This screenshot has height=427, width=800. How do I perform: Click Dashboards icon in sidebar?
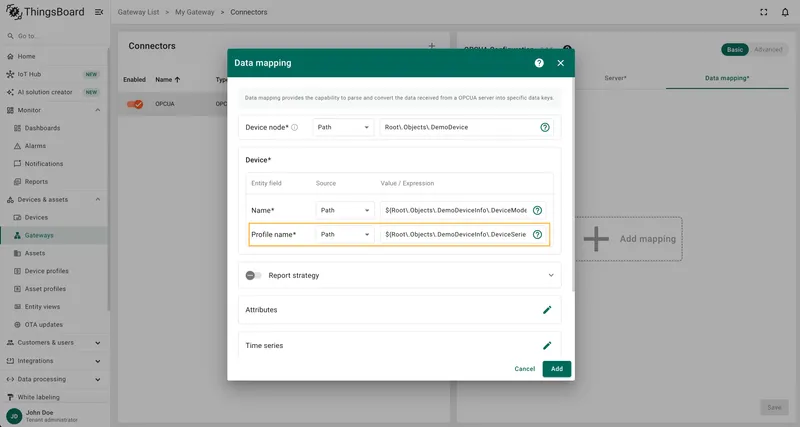click(17, 128)
